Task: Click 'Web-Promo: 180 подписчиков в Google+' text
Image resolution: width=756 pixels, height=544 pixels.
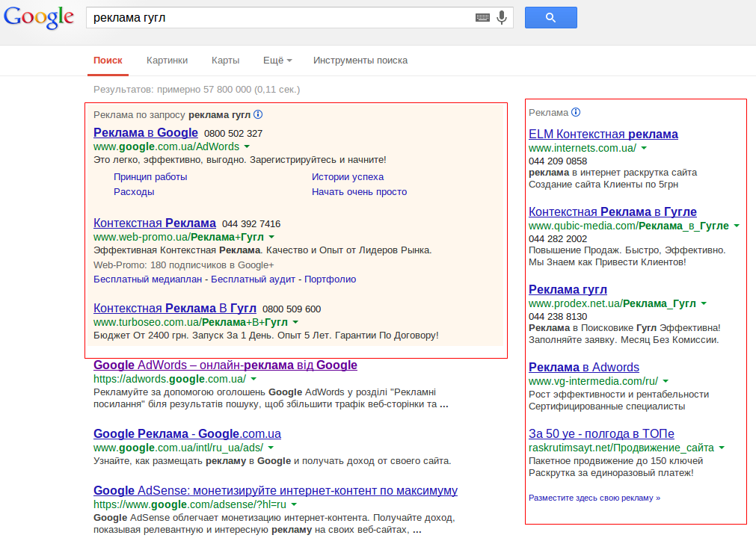Action: tap(184, 265)
